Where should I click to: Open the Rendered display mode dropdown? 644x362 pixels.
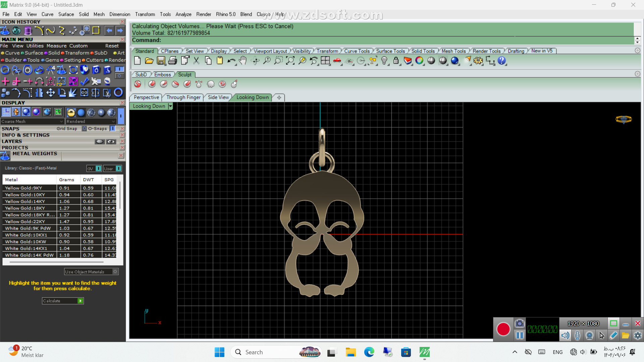coord(113,121)
